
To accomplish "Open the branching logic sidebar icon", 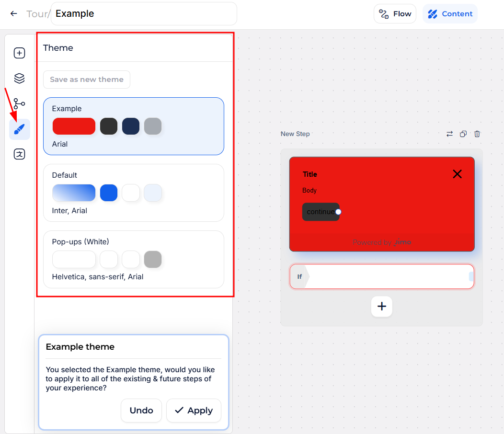I will coord(19,104).
